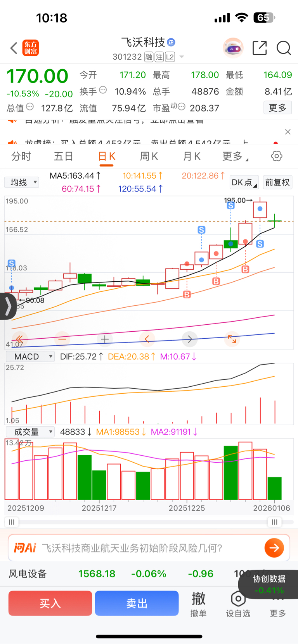298x644 pixels.
Task: Open the 均线 indicator dropdown
Action: coord(22,182)
